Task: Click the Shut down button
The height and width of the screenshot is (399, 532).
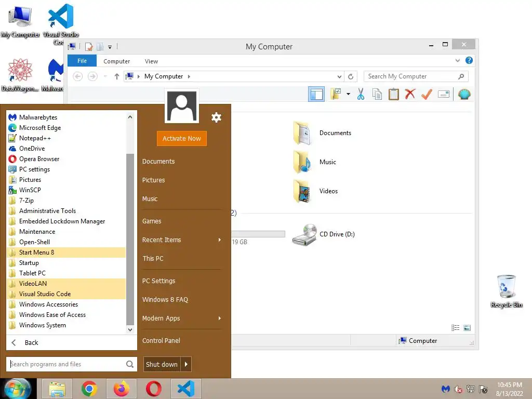Action: point(162,364)
